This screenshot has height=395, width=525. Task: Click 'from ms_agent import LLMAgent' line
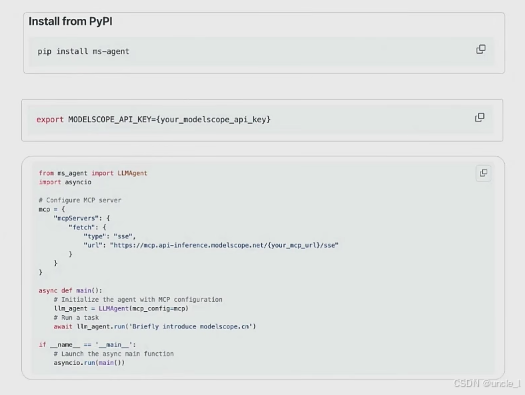tap(93, 173)
